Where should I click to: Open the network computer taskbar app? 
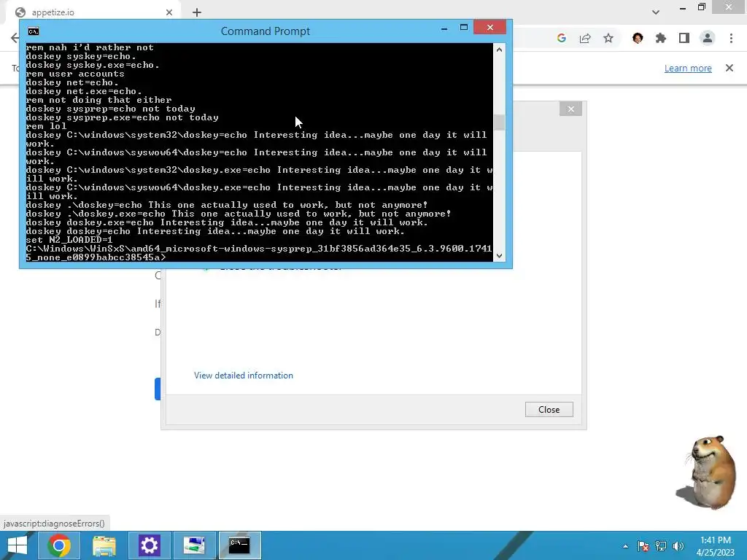pyautogui.click(x=194, y=545)
